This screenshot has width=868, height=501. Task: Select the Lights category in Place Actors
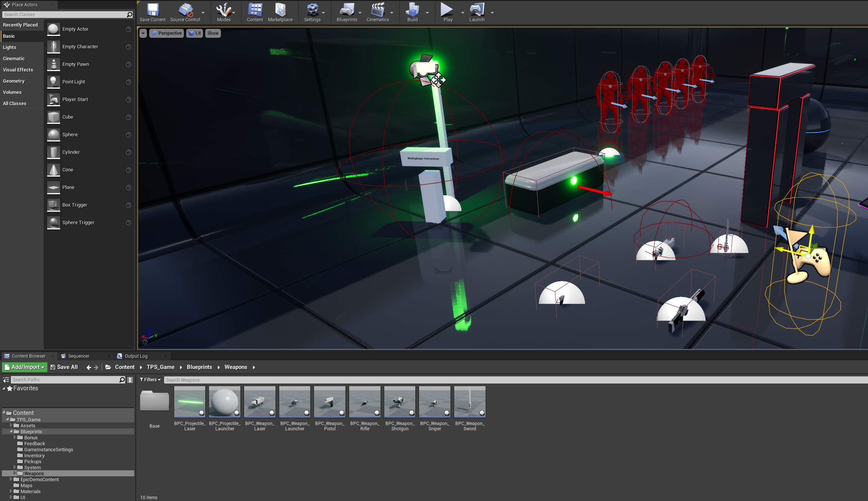point(10,48)
